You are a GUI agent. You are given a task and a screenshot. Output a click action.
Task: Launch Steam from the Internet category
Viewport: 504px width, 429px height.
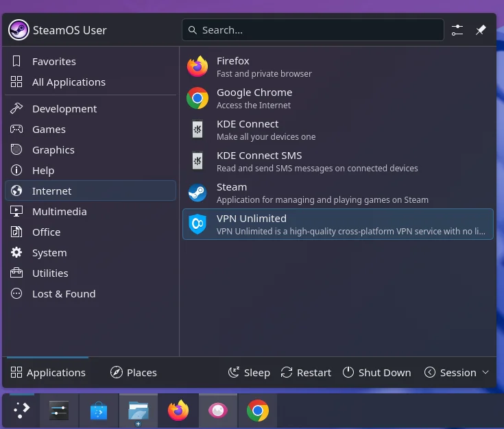coord(337,193)
